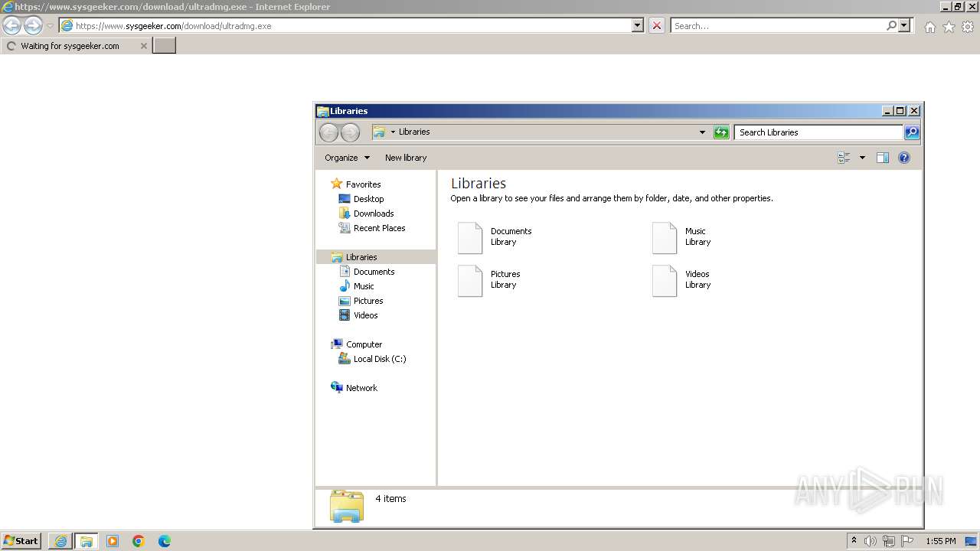Select Pictures in navigation pane
This screenshot has width=980, height=551.
click(368, 301)
